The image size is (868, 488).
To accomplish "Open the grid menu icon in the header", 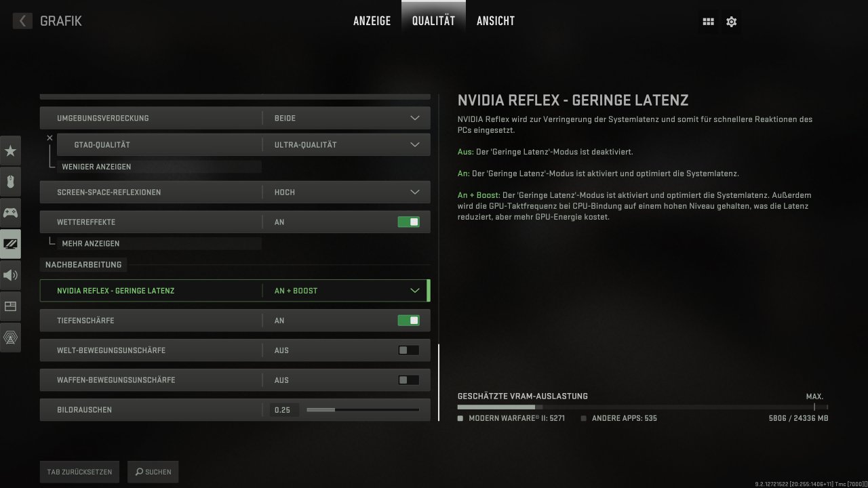I will click(708, 22).
